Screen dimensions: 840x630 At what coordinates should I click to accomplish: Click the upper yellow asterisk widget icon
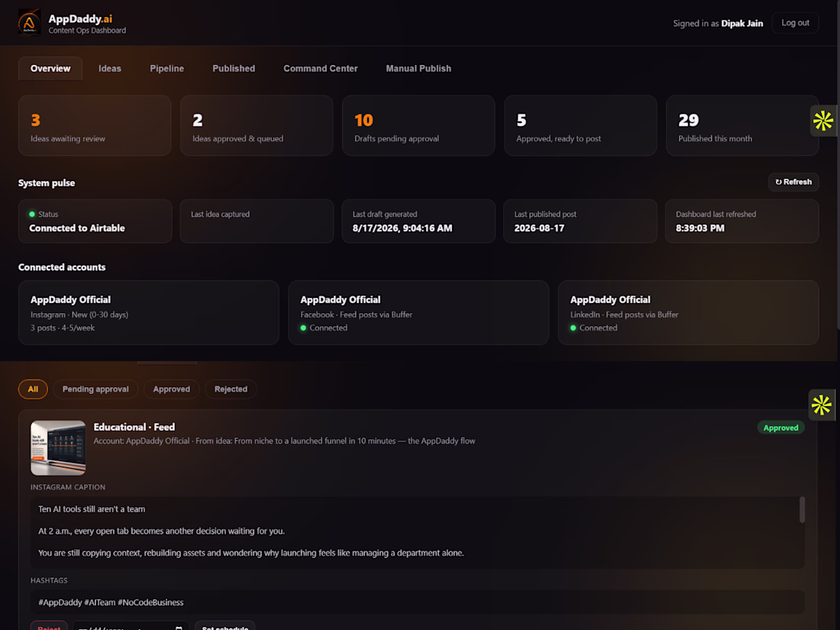pyautogui.click(x=823, y=121)
